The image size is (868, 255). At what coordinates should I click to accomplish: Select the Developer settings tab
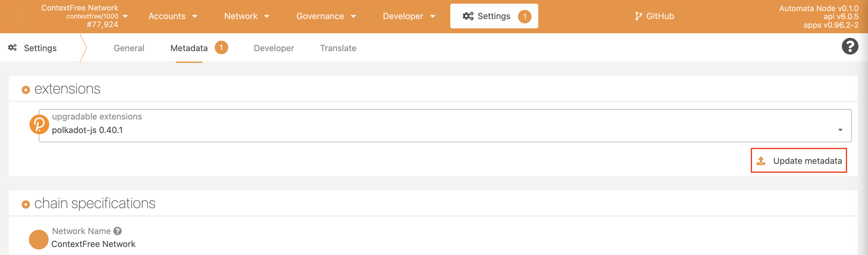point(274,48)
